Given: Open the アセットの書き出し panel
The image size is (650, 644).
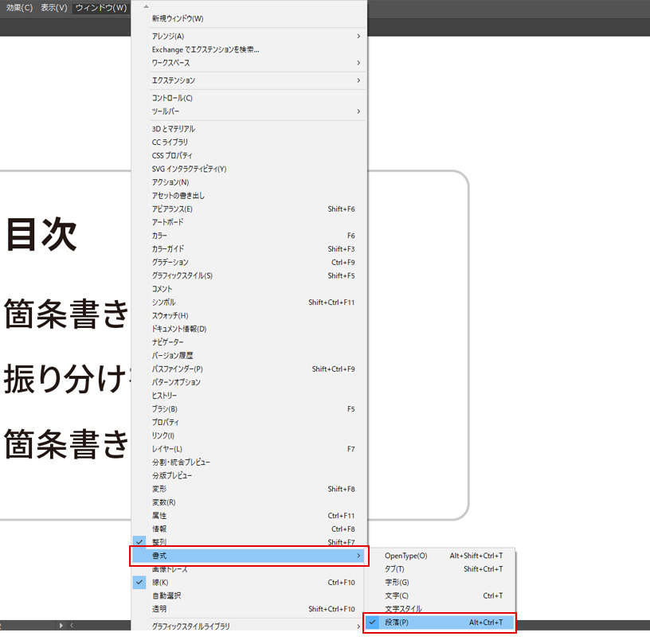Looking at the screenshot, I should click(249, 196).
